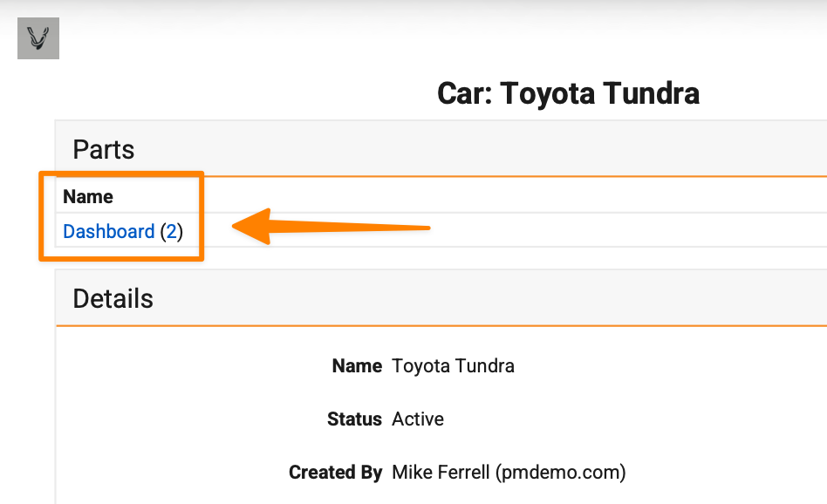Image resolution: width=827 pixels, height=504 pixels.
Task: Click the word Tundra in the page heading
Action: coord(654,92)
